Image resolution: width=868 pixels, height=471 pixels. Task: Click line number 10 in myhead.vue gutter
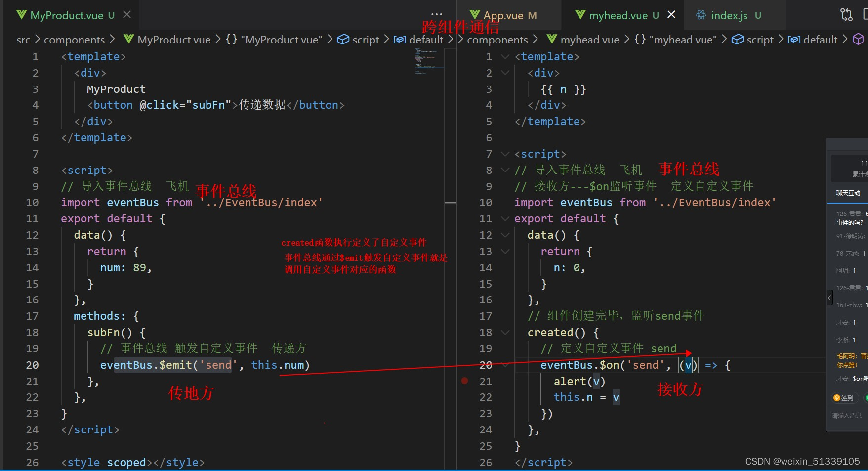tap(486, 203)
